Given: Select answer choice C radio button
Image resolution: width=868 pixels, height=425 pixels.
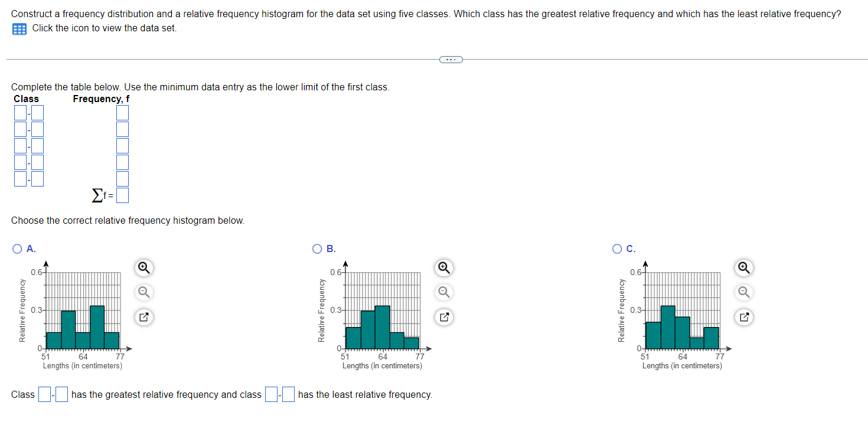Looking at the screenshot, I should pos(616,249).
